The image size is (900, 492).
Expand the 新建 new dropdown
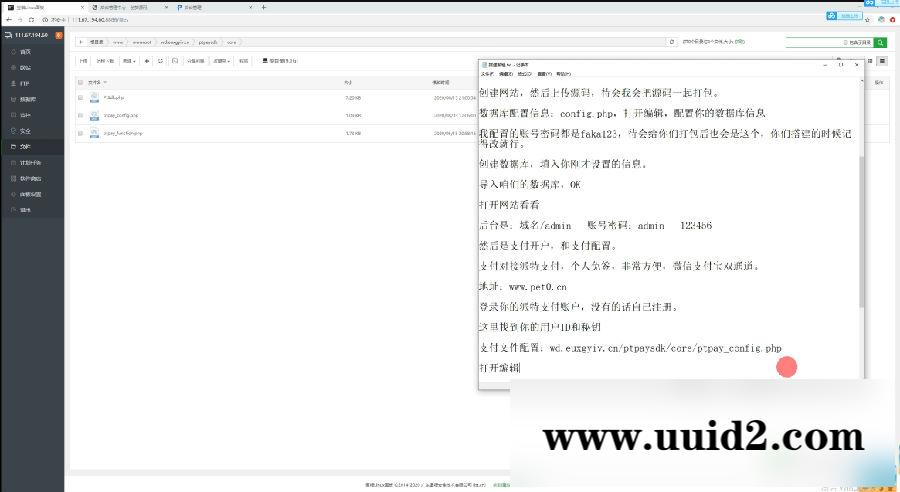[x=129, y=61]
